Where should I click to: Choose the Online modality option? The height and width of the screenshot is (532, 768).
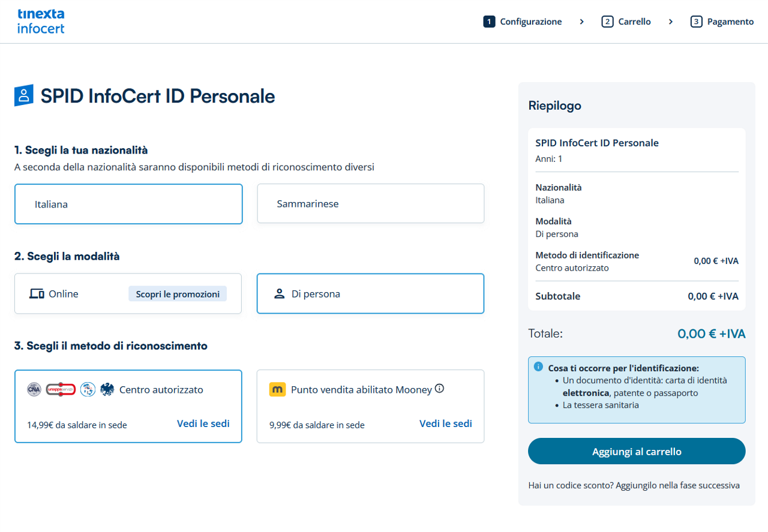(128, 294)
